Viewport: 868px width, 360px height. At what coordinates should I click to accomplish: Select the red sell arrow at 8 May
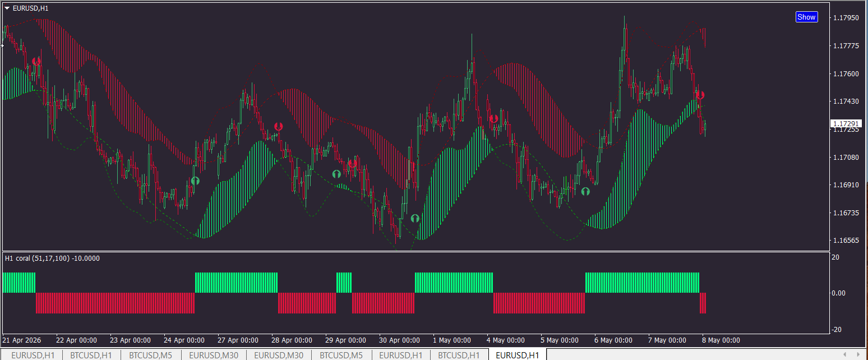700,95
